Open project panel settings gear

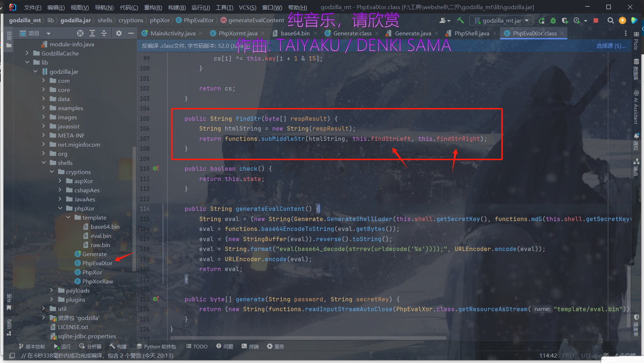tap(119, 33)
